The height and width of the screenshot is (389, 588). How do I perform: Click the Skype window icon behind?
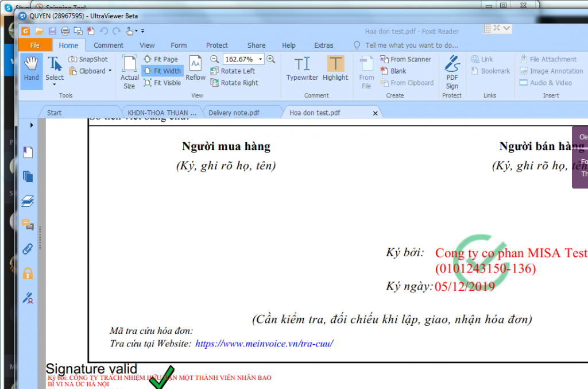coord(9,7)
